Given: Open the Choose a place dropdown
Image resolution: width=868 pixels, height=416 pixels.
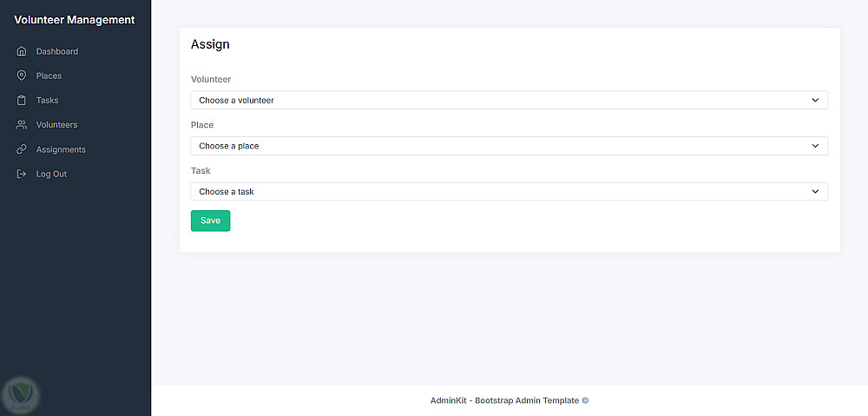Looking at the screenshot, I should pos(509,146).
